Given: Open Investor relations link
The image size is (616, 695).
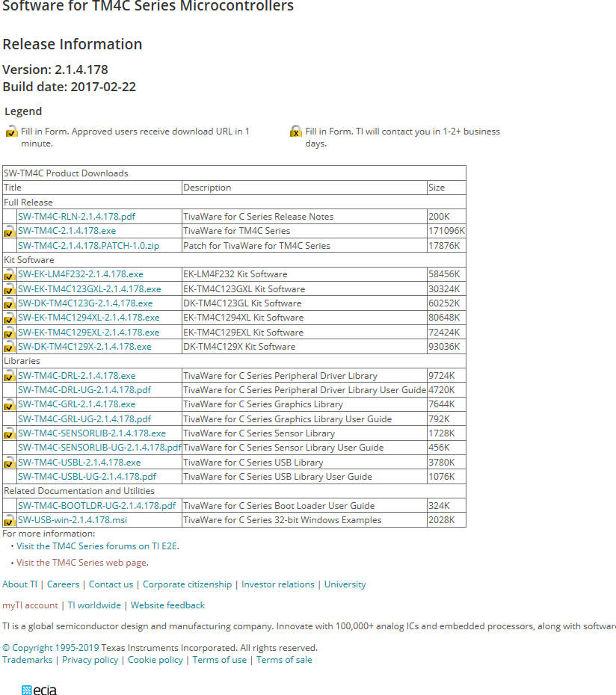Looking at the screenshot, I should [277, 584].
